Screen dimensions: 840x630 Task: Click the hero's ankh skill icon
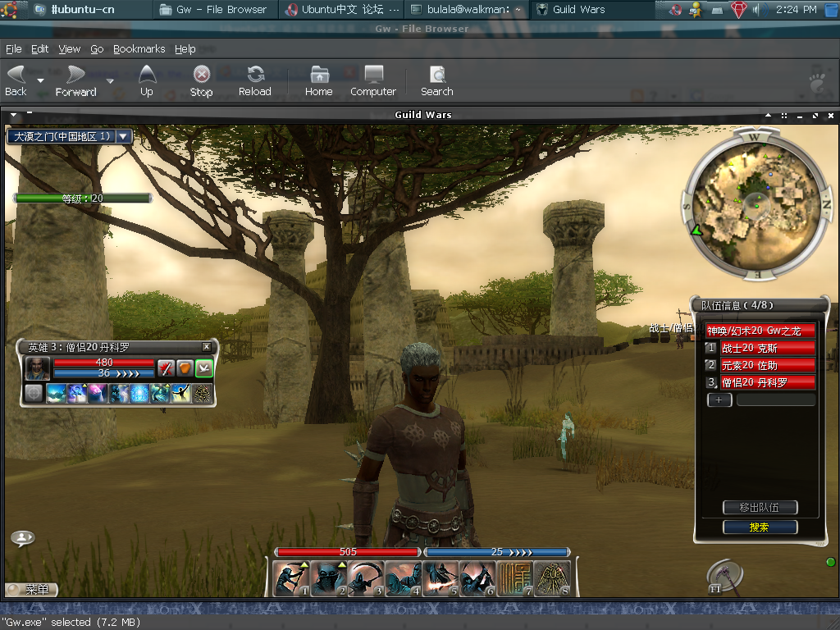point(77,393)
